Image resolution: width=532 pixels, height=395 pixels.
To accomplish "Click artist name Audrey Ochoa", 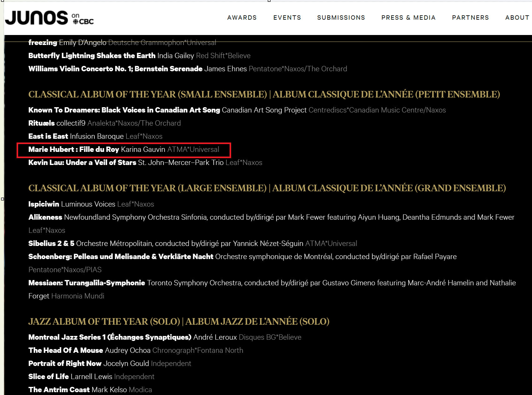I will coord(128,350).
